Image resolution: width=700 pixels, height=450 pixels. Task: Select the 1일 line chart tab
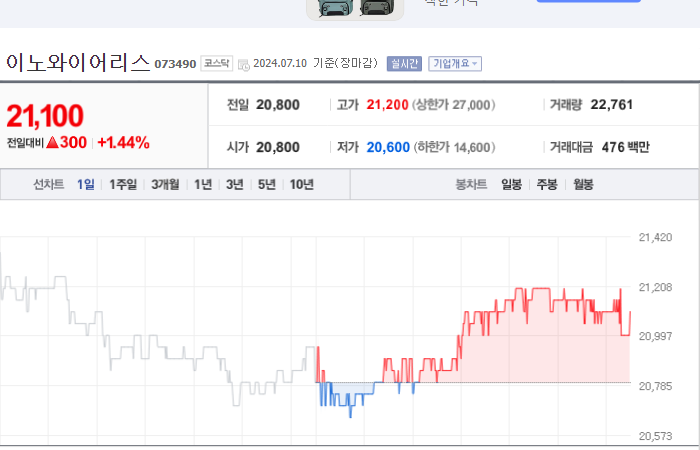[x=86, y=184]
